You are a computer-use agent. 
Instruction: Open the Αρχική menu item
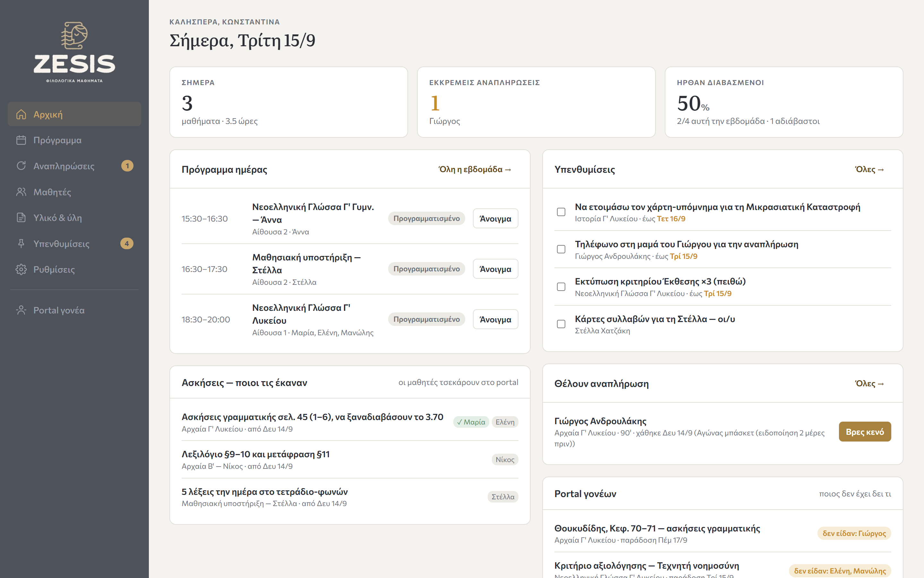point(74,114)
